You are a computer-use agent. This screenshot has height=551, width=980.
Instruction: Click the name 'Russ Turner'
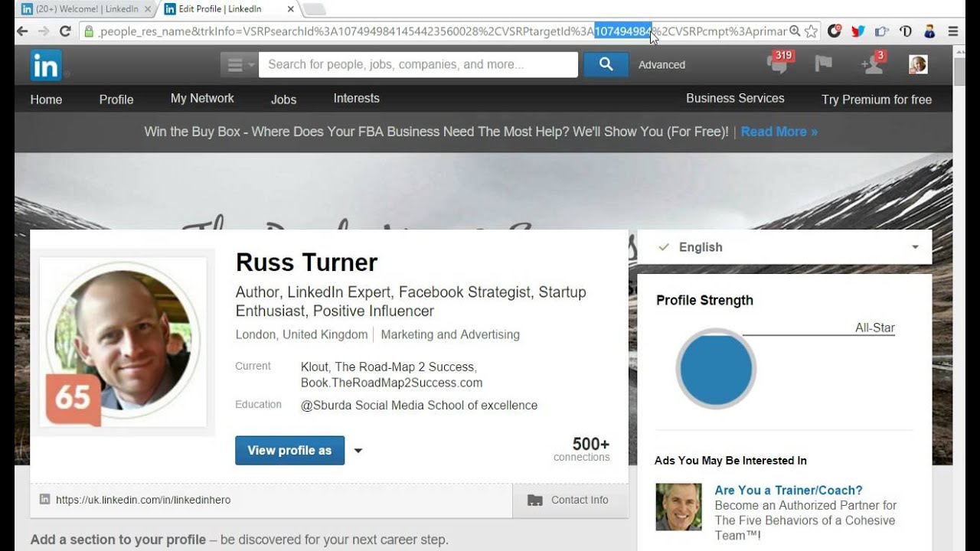click(x=306, y=262)
